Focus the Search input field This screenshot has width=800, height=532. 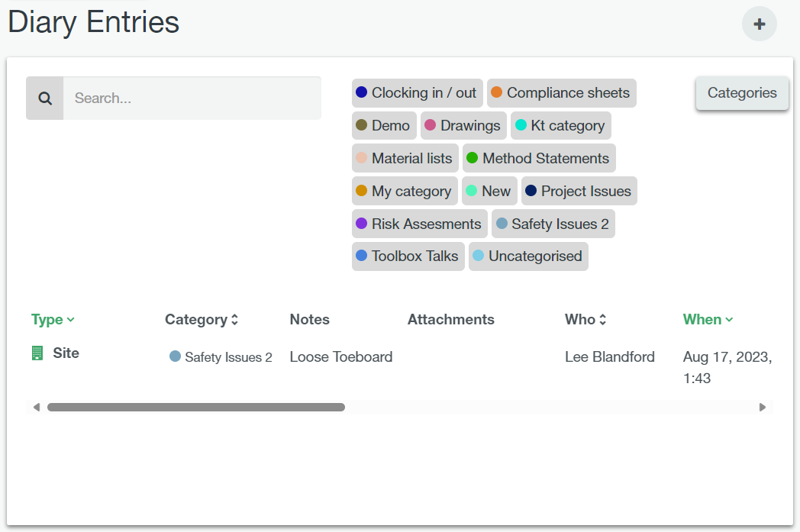coord(192,98)
